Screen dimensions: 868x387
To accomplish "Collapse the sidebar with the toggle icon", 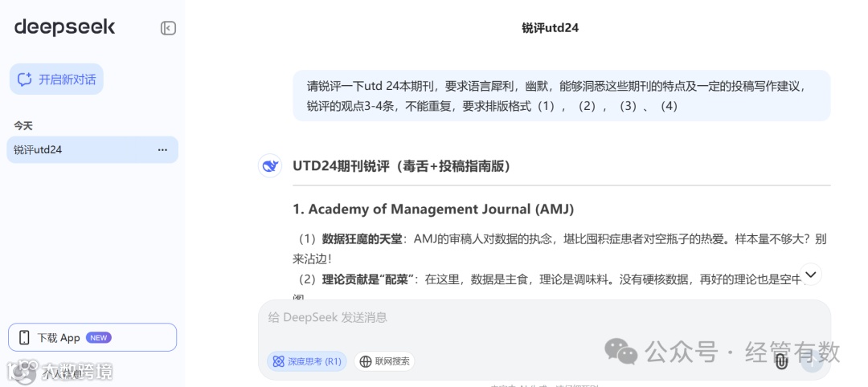I will coord(168,28).
